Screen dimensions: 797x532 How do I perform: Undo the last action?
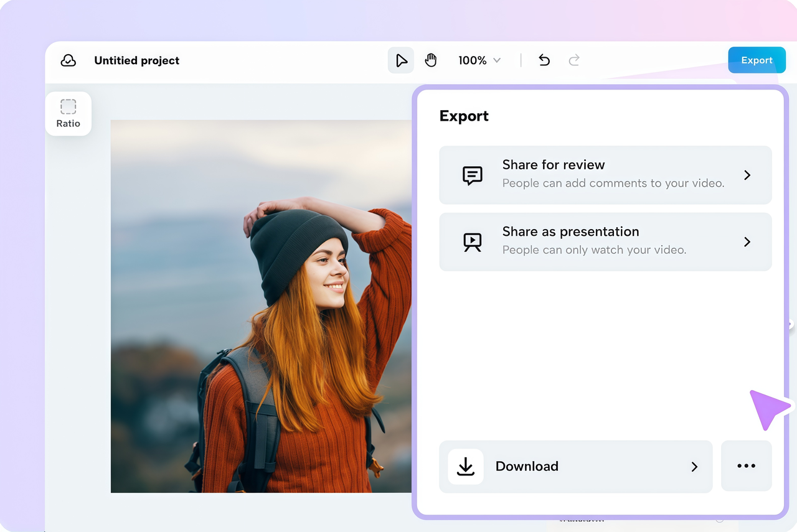pyautogui.click(x=544, y=60)
